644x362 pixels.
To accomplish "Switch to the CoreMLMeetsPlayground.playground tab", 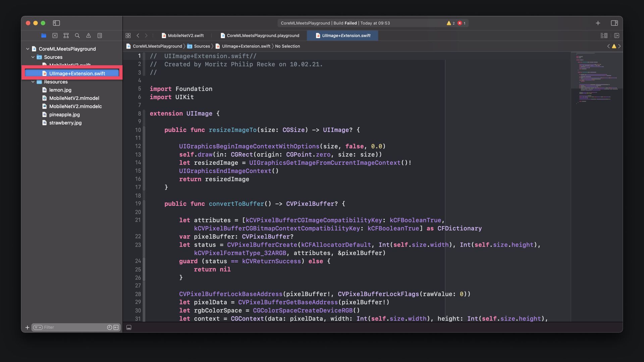I will click(x=263, y=36).
